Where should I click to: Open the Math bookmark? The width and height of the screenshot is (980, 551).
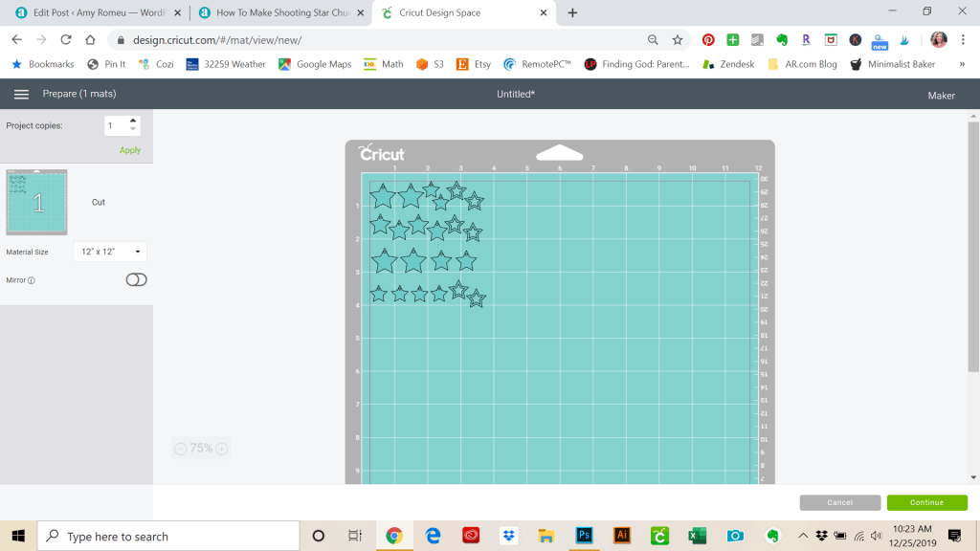[384, 64]
